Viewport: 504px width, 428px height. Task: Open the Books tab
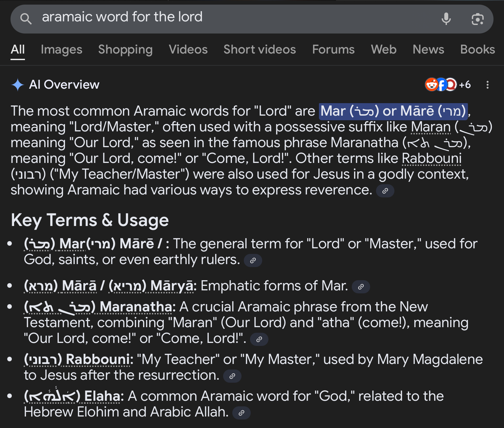[478, 50]
